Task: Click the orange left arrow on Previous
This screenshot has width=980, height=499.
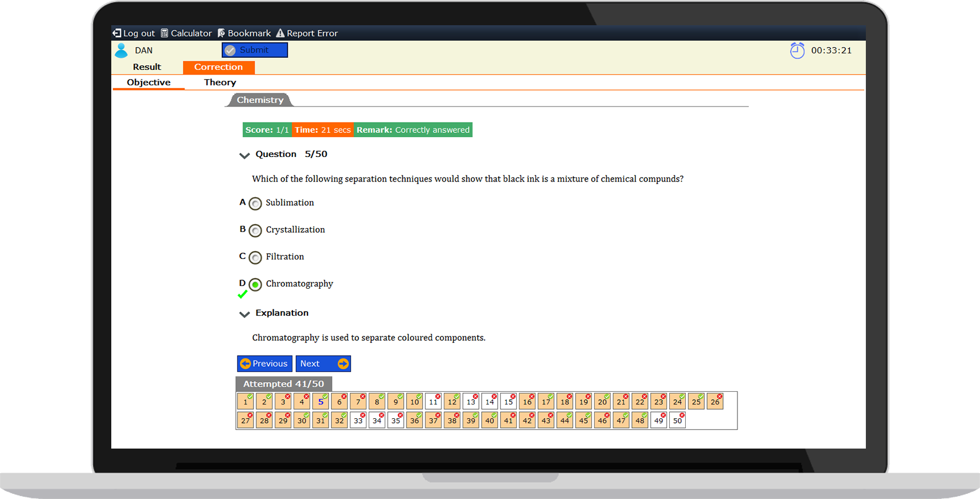Action: pyautogui.click(x=245, y=364)
